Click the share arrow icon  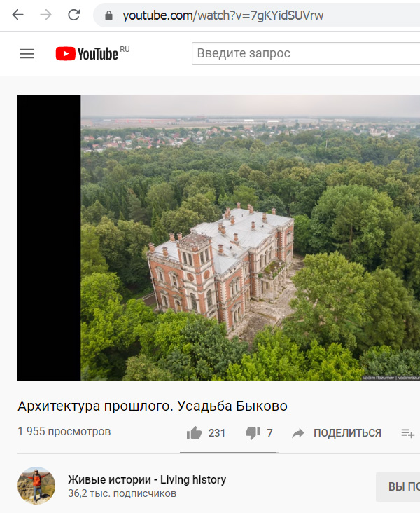tap(297, 433)
